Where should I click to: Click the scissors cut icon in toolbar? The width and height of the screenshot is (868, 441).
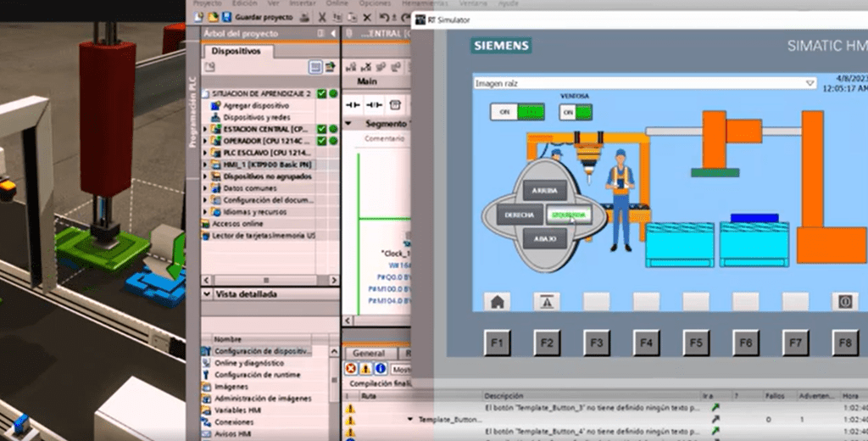tap(323, 16)
